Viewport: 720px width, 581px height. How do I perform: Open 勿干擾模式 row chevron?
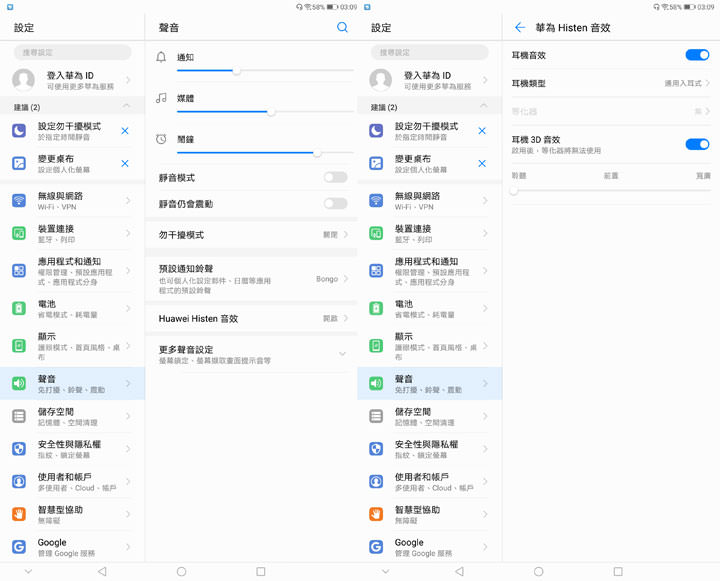346,235
